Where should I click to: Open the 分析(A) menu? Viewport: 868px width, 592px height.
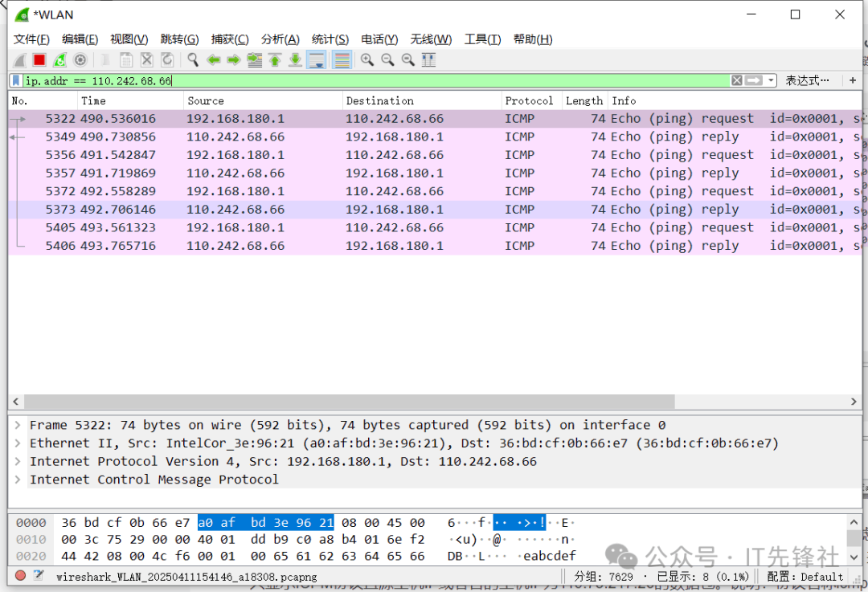click(280, 39)
